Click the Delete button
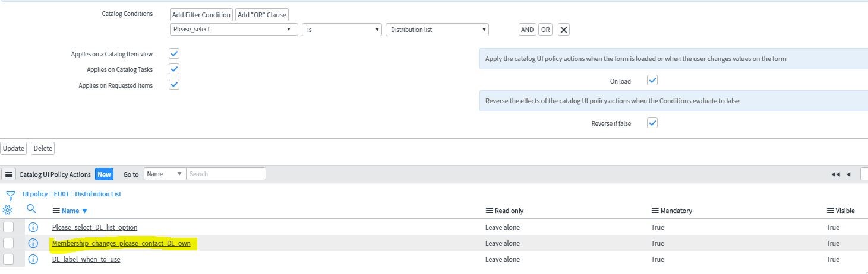 [43, 148]
